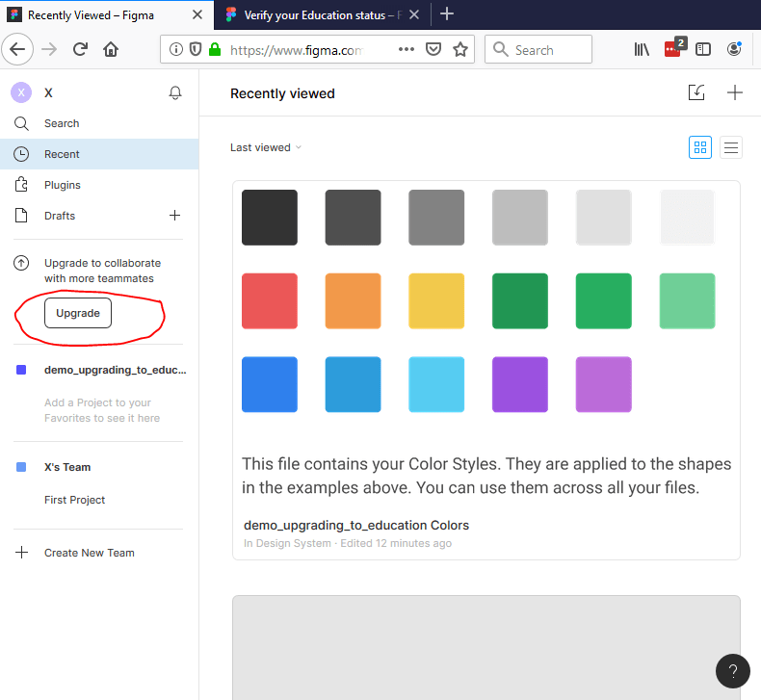
Task: Click the browser Search input box
Action: pyautogui.click(x=538, y=49)
